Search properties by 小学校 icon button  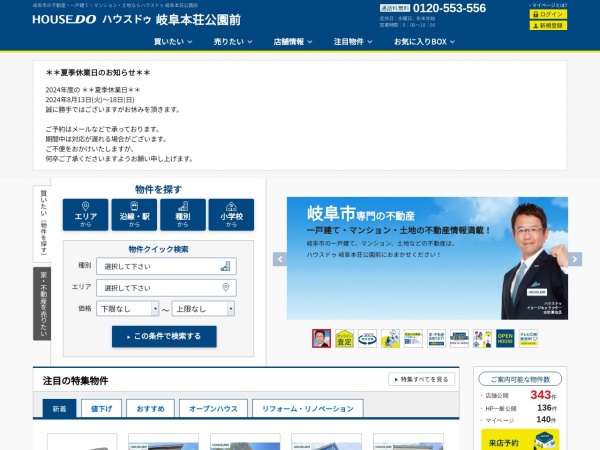[x=231, y=215]
